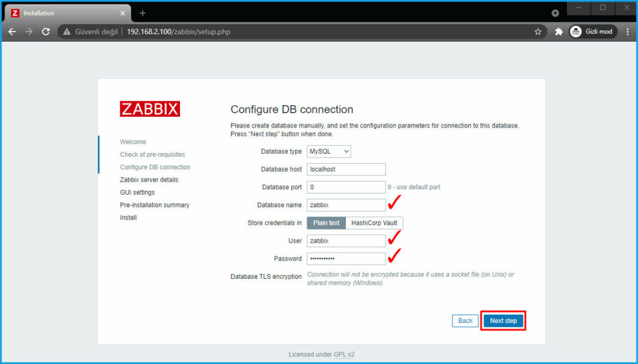
Task: Open the browser extensions puzzle icon
Action: tap(559, 32)
